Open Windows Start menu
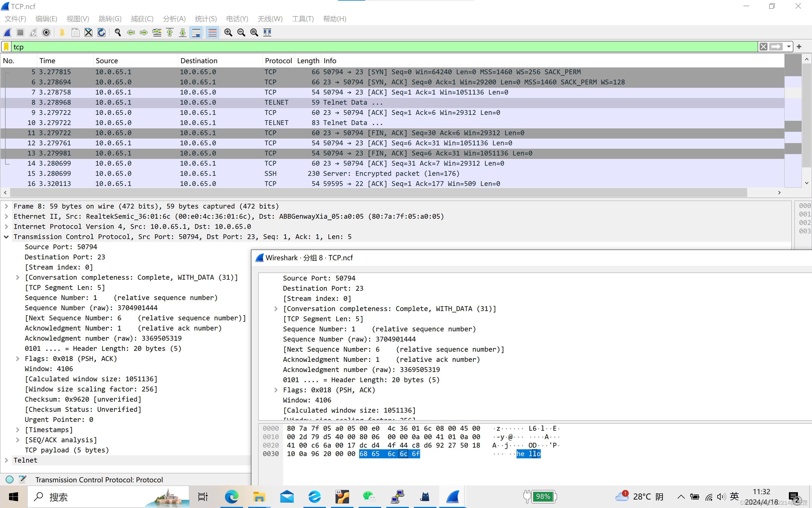Viewport: 812px width, 508px height. click(14, 497)
